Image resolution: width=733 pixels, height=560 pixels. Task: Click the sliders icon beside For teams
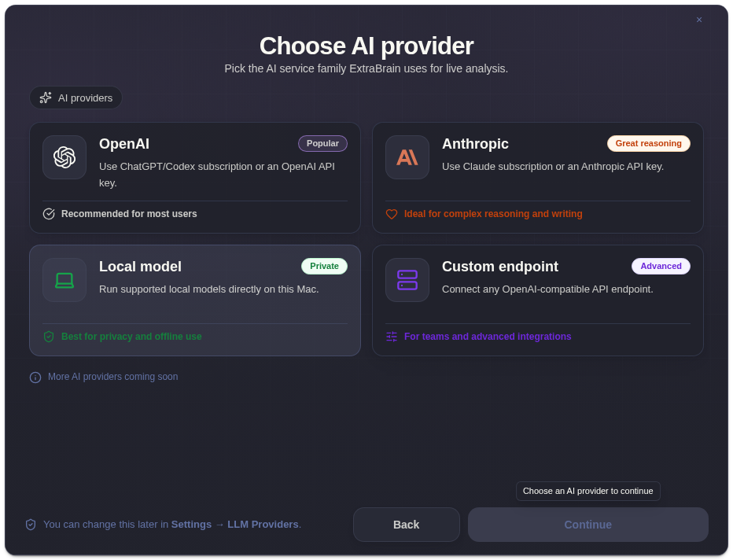[x=392, y=337]
